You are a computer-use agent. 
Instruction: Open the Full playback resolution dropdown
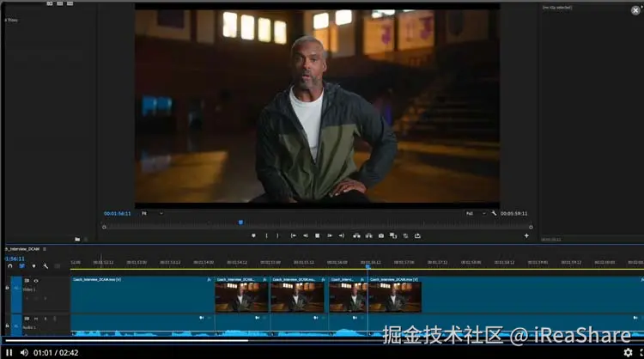tap(476, 213)
